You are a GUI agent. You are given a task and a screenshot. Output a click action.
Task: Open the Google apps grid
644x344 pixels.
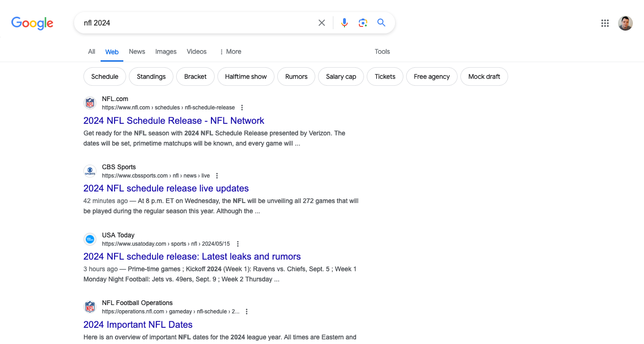(605, 23)
